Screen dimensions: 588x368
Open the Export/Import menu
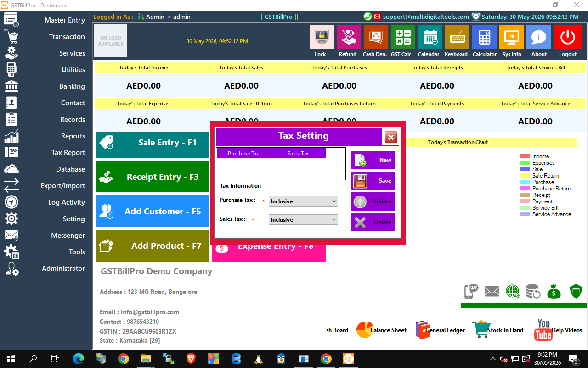pyautogui.click(x=63, y=186)
